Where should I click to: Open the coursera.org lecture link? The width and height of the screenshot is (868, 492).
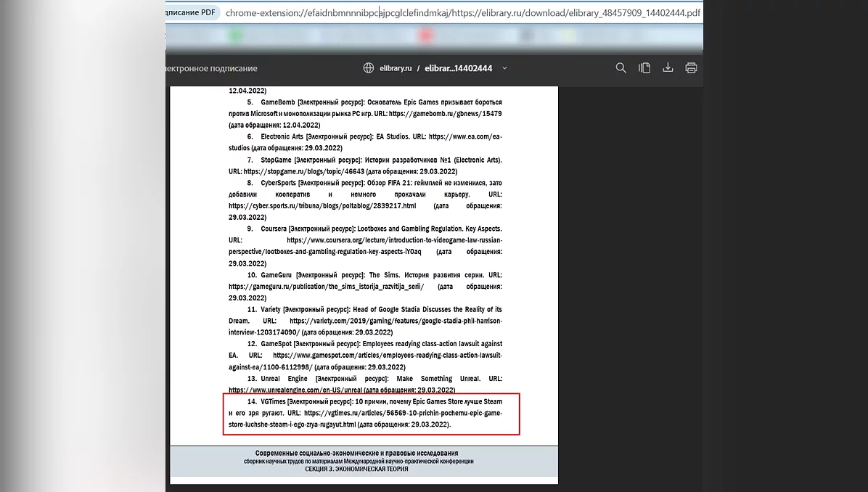(365, 246)
